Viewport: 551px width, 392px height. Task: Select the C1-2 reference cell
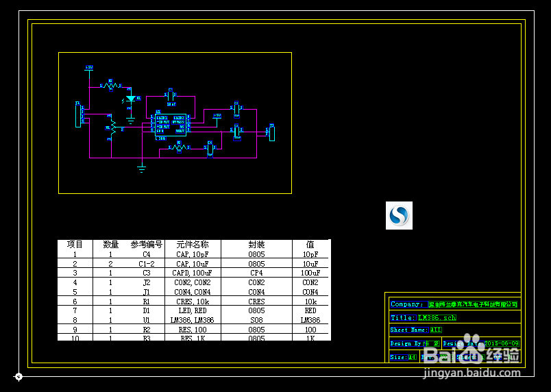point(147,263)
